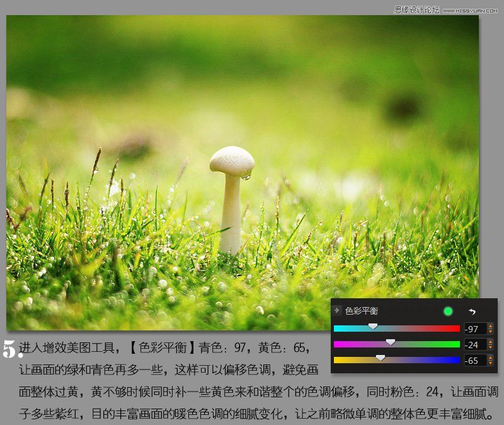Select the cyan-red slider handle

[x=373, y=327]
